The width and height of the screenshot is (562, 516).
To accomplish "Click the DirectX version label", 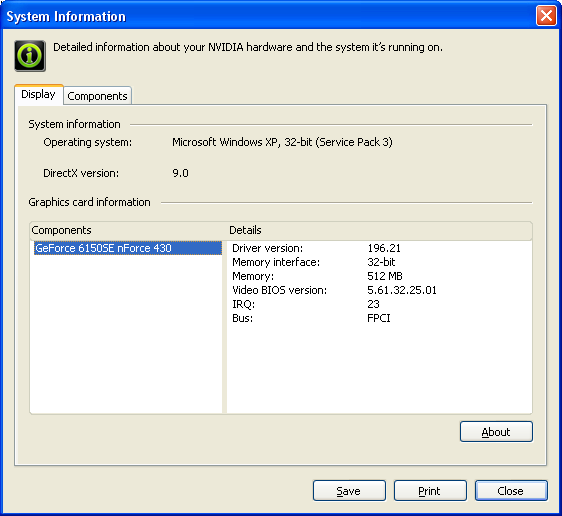I will pos(81,173).
